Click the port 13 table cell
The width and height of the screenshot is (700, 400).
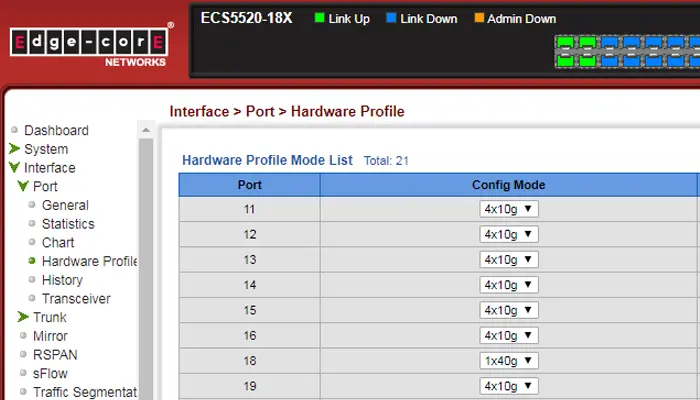pos(250,259)
